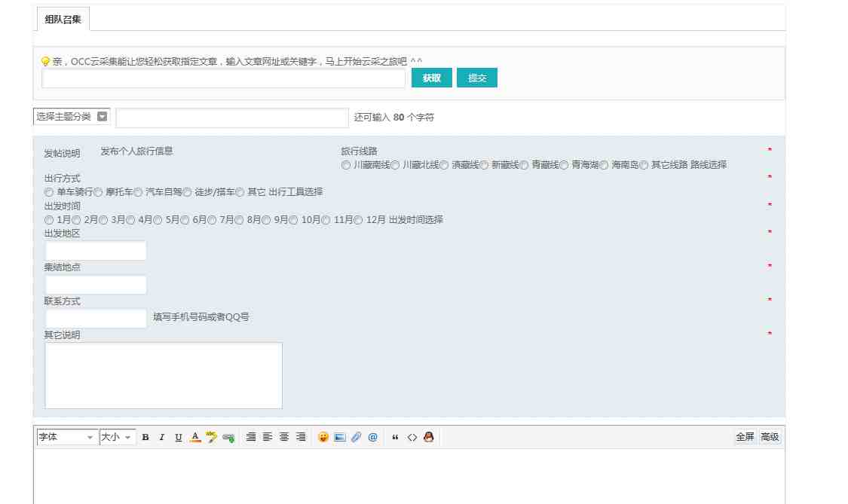Focus the 其它说明 text area

164,375
